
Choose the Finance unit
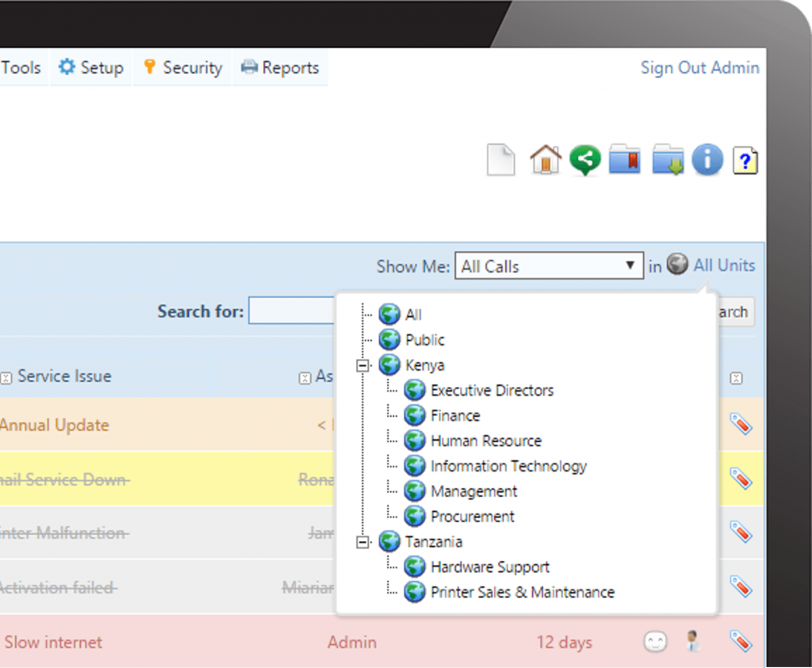[x=455, y=415]
